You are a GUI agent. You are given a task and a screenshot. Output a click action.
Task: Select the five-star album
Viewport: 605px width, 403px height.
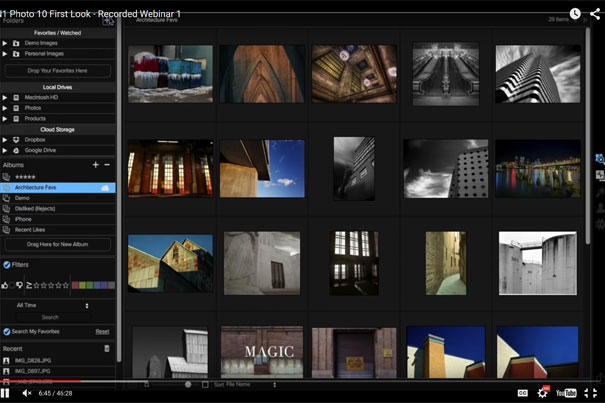[58, 177]
